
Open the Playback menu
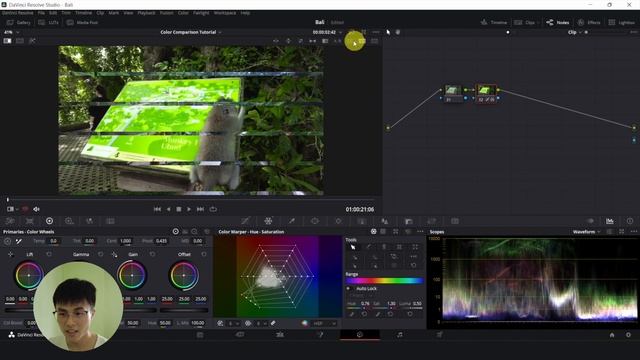click(x=146, y=13)
